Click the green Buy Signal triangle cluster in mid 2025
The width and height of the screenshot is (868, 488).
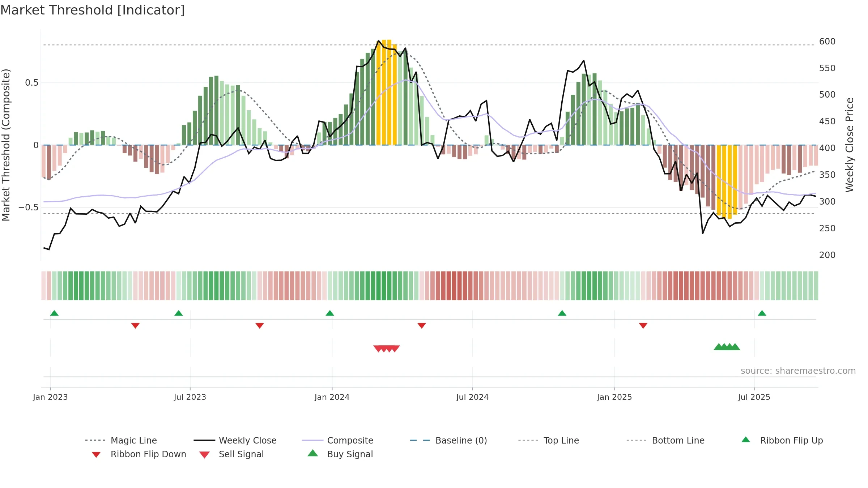727,347
